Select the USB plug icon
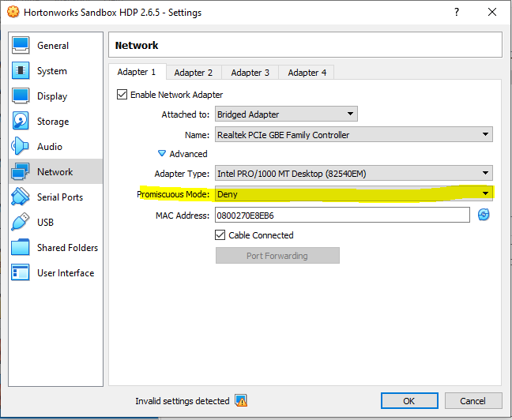 pyautogui.click(x=21, y=223)
